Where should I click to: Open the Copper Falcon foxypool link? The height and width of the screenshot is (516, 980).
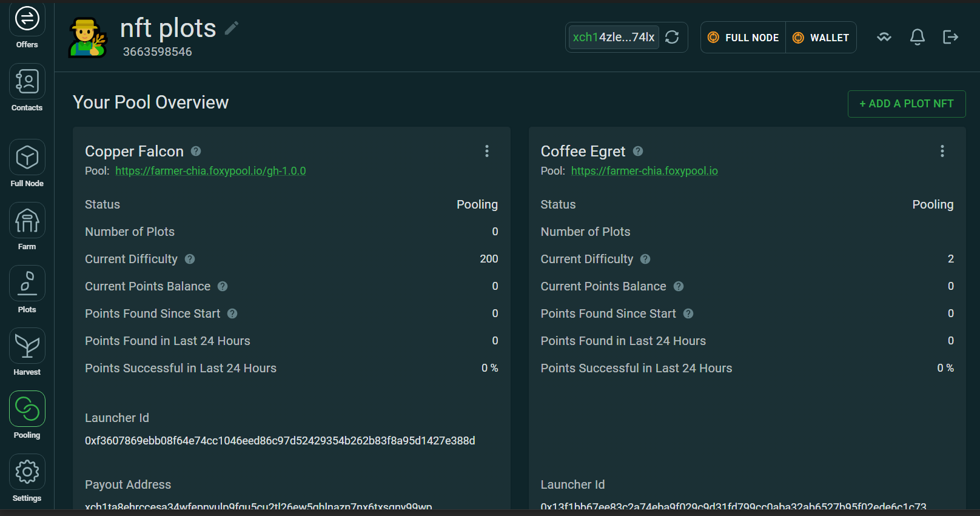tap(210, 171)
